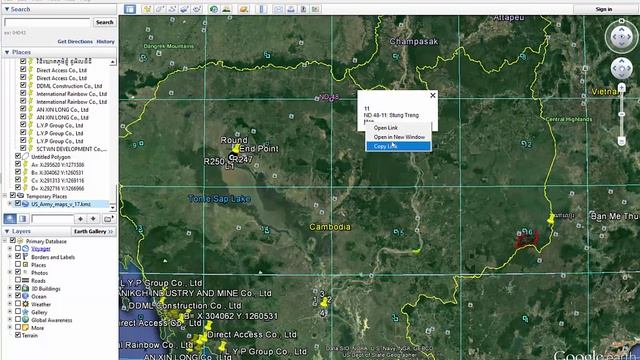Viewport: 640px width, 360px height.
Task: Enable the Weather layer checkbox
Action: (18, 304)
